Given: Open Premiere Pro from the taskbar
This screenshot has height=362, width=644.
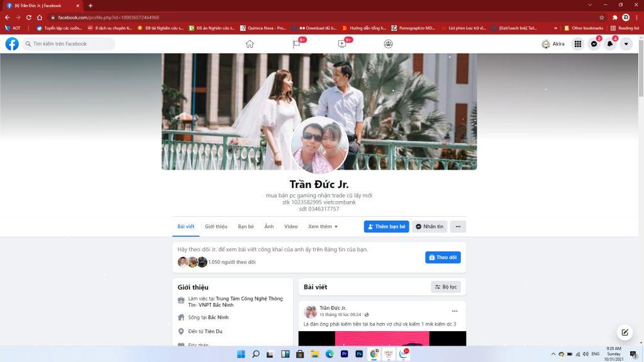Looking at the screenshot, I should tap(344, 354).
